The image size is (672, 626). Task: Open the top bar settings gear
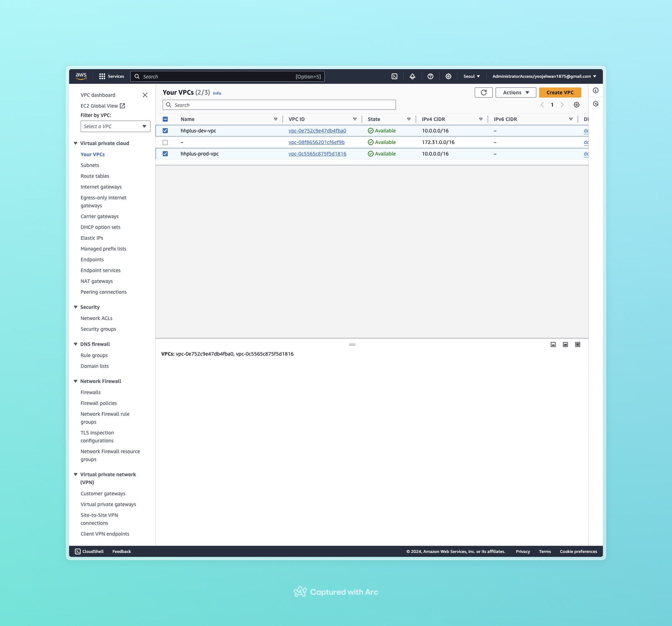(448, 76)
